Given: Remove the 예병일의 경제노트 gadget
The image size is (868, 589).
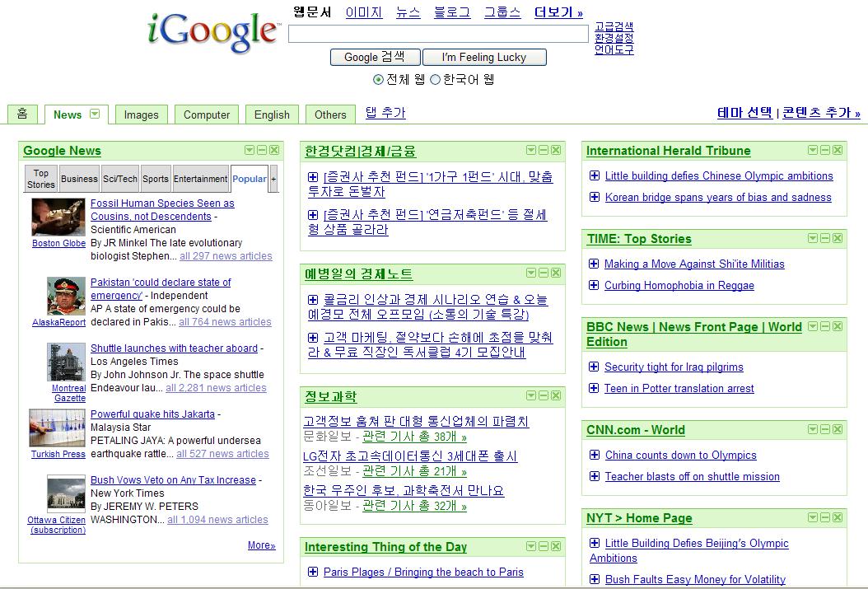Looking at the screenshot, I should 556,273.
